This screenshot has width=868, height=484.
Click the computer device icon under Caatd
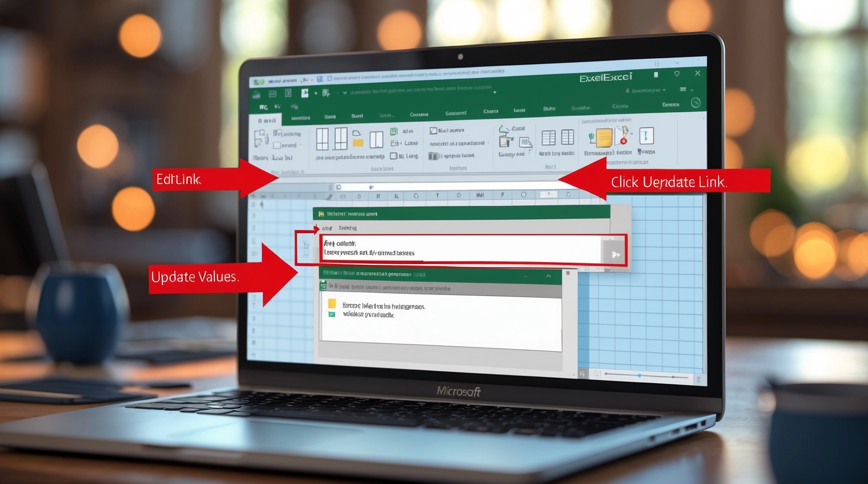[506, 142]
